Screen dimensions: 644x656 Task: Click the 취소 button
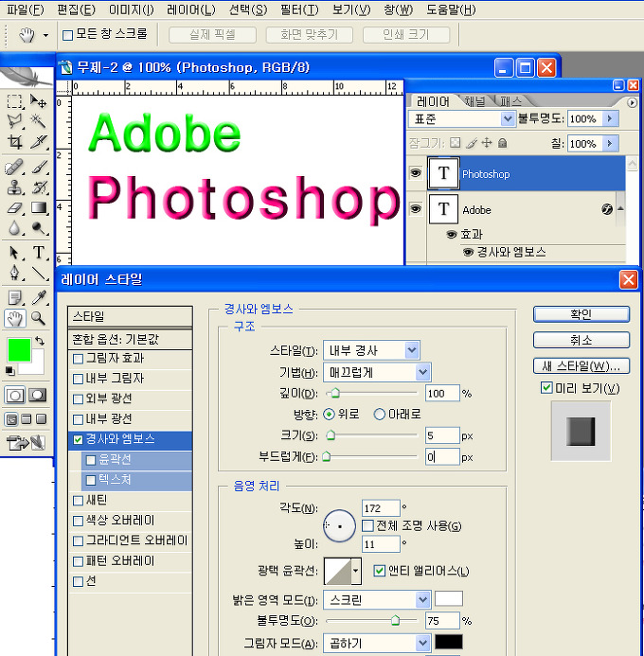581,340
